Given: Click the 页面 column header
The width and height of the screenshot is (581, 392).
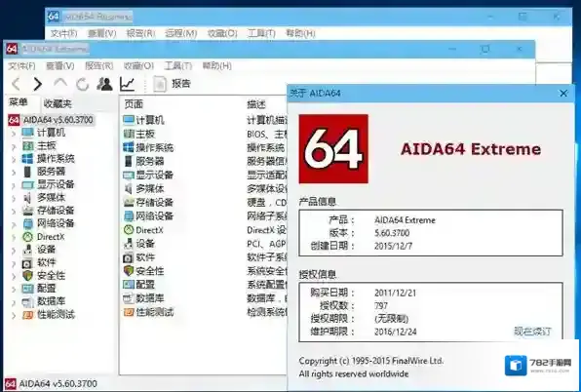Looking at the screenshot, I should pos(134,104).
